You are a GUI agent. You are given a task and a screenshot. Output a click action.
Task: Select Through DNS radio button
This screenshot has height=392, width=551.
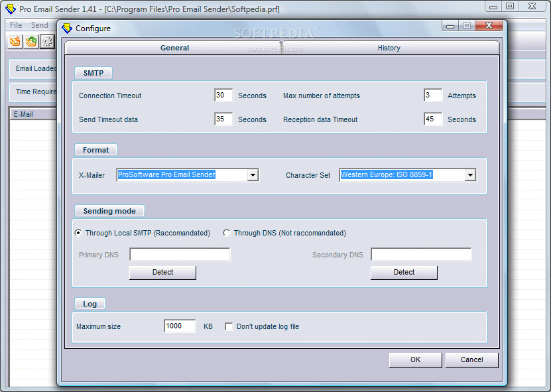click(227, 233)
